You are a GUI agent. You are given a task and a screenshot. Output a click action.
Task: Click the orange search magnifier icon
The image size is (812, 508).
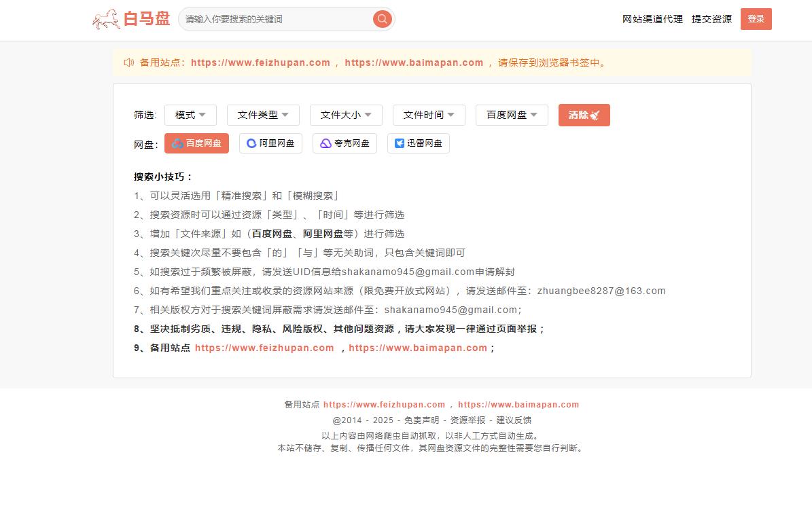383,19
